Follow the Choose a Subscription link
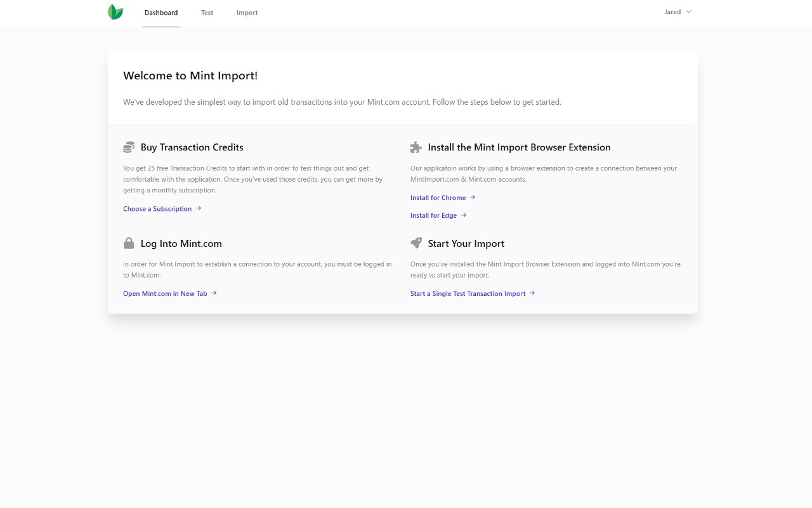812x508 pixels. tap(157, 209)
